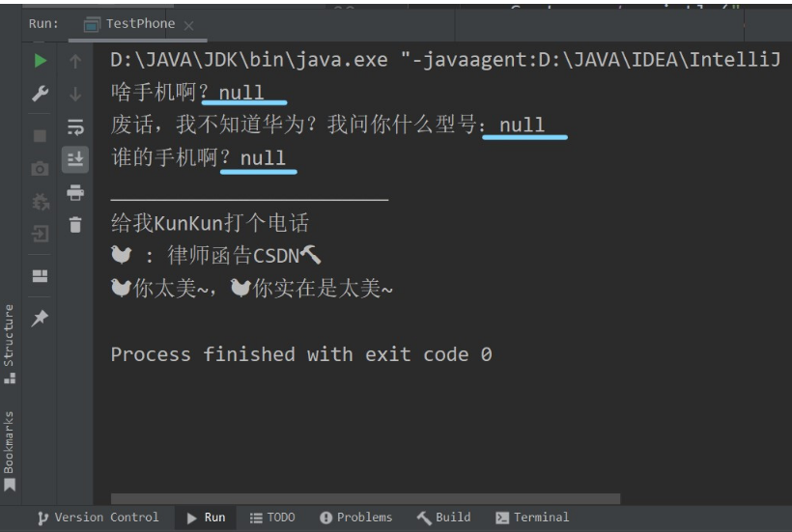Open run configuration settings wrench icon
792x532 pixels.
40,94
